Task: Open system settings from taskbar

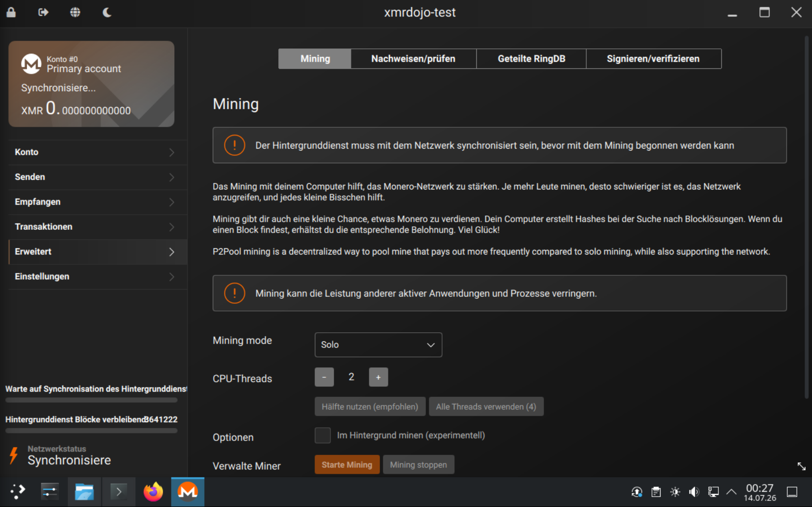Action: [x=49, y=492]
